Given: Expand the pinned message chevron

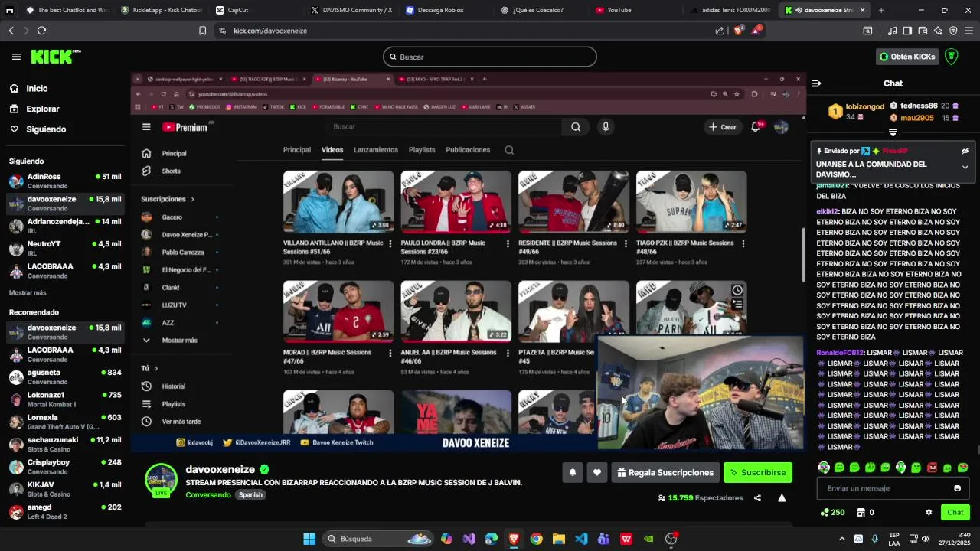Looking at the screenshot, I should 965,167.
